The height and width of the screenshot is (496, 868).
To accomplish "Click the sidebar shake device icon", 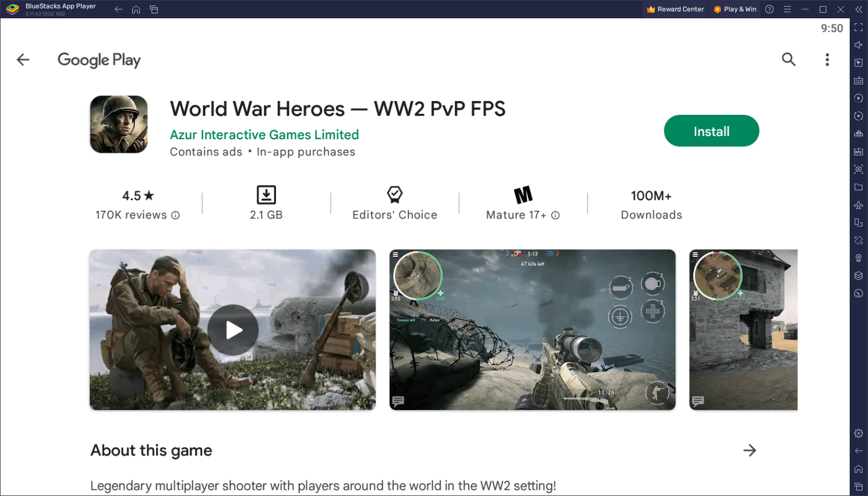I will 859,240.
